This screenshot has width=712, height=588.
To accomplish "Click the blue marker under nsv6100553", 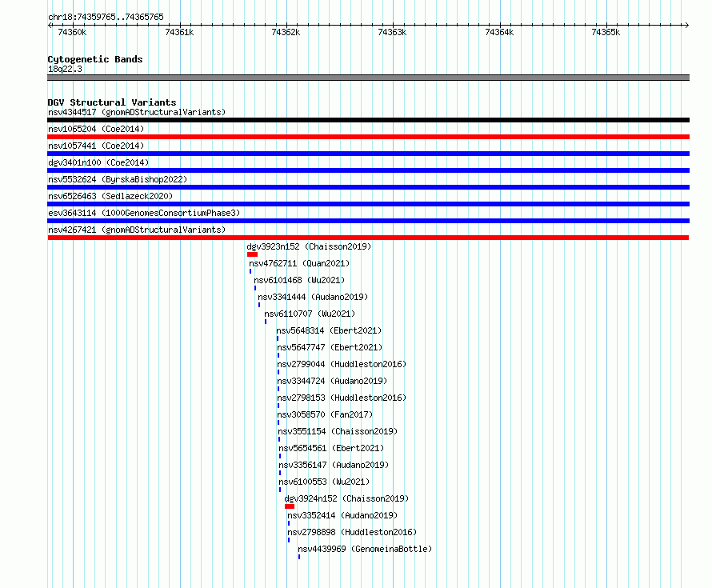I will [280, 490].
